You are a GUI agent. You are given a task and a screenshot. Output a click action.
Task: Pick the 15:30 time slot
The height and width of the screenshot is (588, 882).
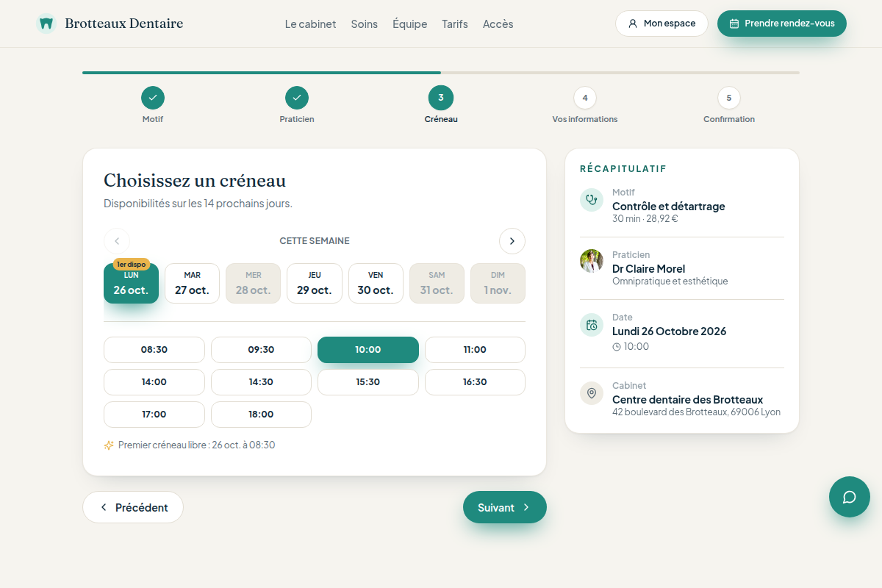(368, 382)
